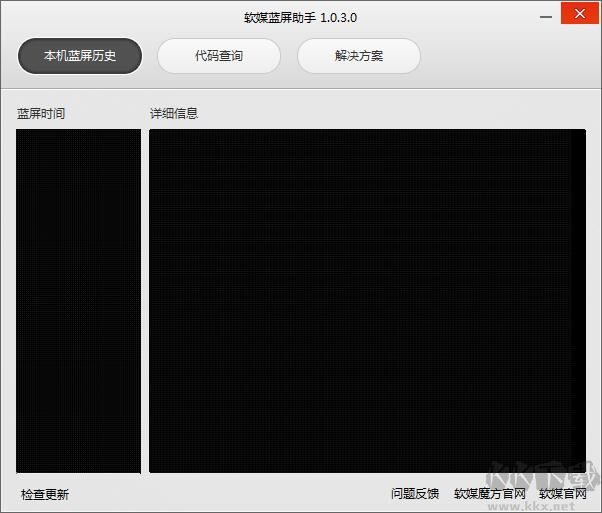Switch to 本机蓝屏历史 tab

click(80, 56)
